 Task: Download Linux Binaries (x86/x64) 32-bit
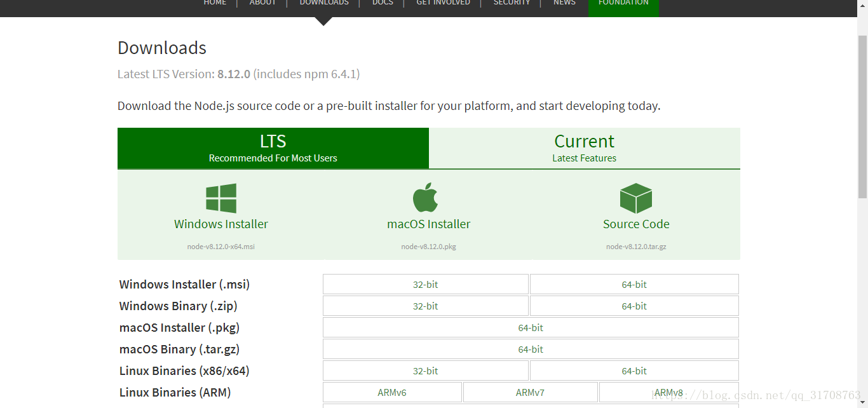(426, 371)
